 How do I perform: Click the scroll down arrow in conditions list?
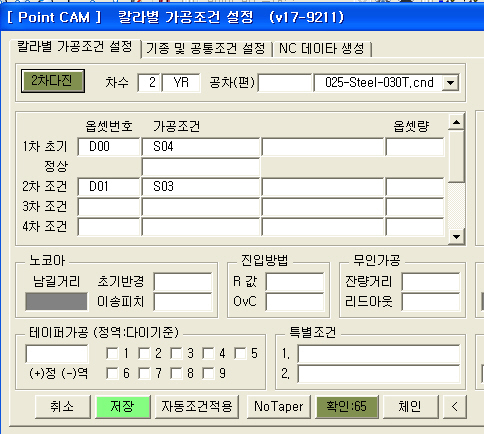pos(456,237)
